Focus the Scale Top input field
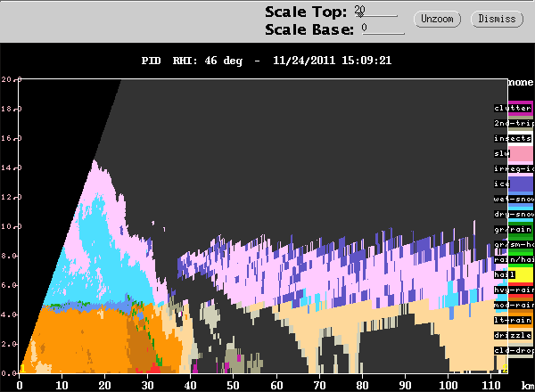This screenshot has height=392, width=535. 375,12
